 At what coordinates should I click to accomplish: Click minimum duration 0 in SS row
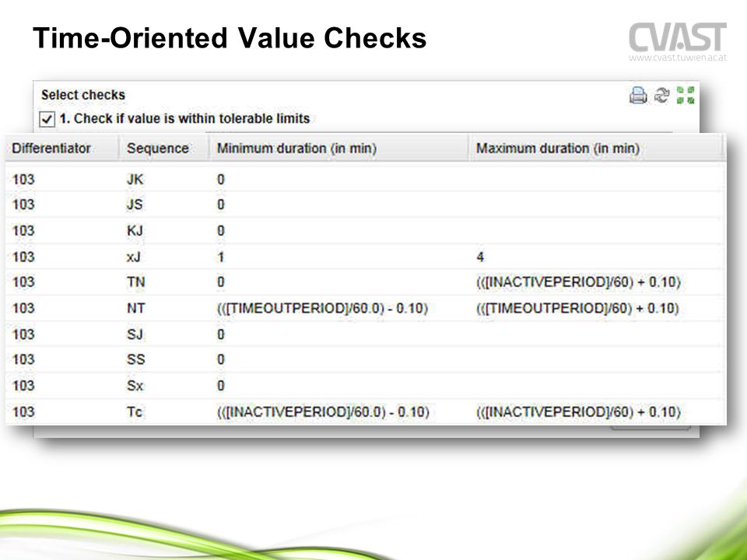220,359
